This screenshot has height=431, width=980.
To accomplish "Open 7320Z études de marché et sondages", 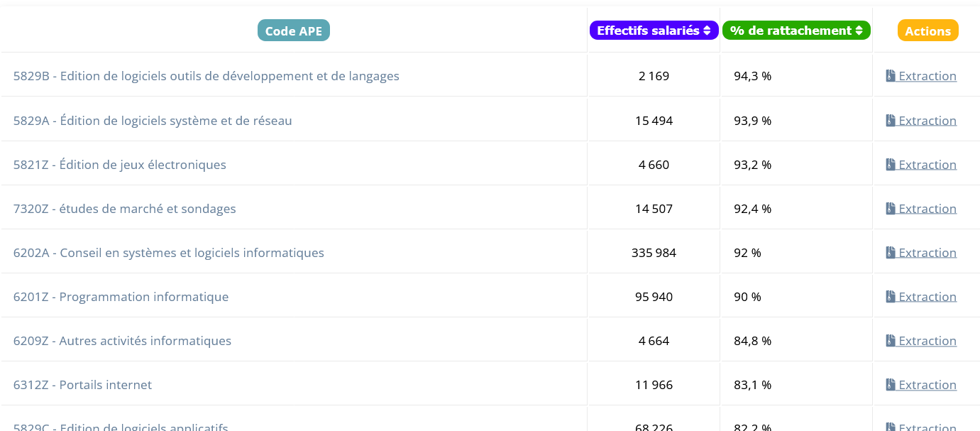I will pos(124,209).
